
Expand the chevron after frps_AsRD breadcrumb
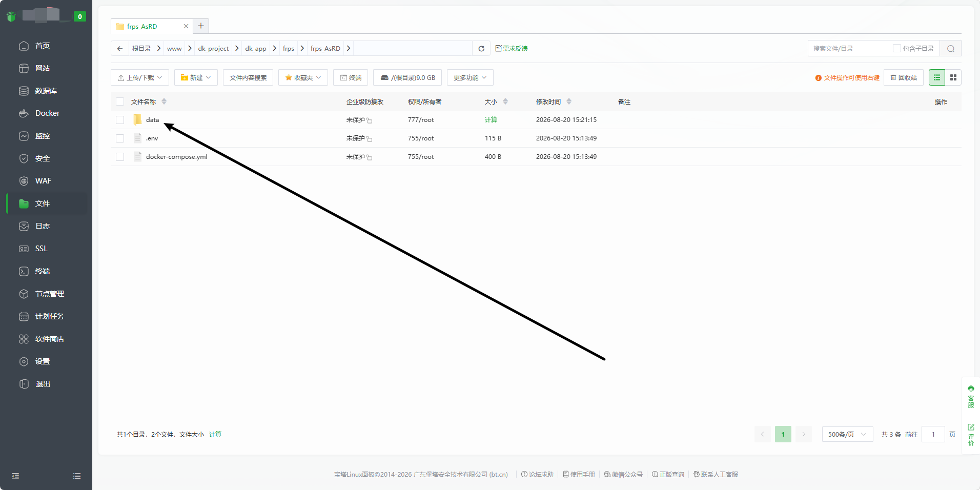349,48
